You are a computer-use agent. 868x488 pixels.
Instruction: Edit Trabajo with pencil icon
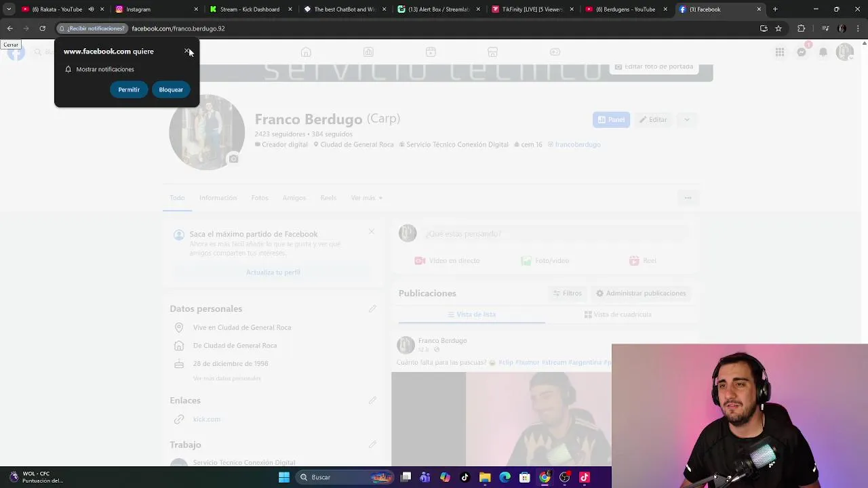tap(372, 445)
